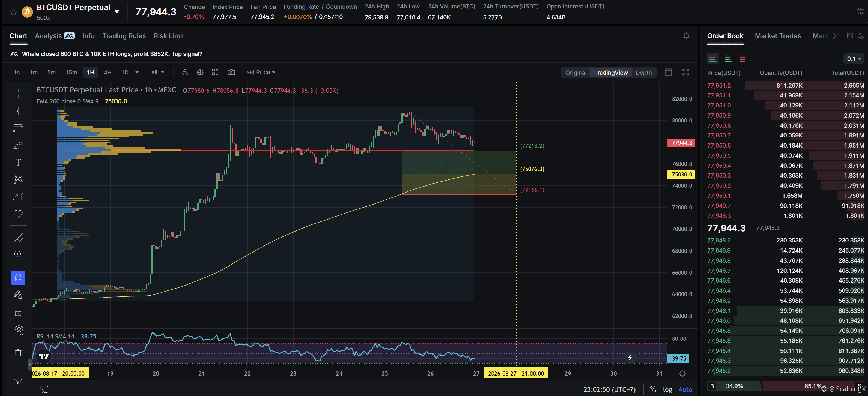This screenshot has height=396, width=868.
Task: Open the Last Price source dropdown
Action: pos(259,72)
